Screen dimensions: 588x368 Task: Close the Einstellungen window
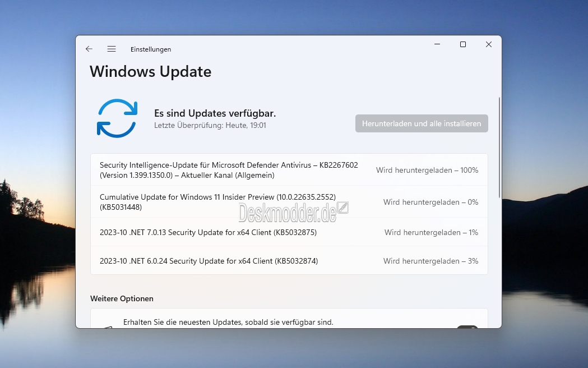coord(489,44)
